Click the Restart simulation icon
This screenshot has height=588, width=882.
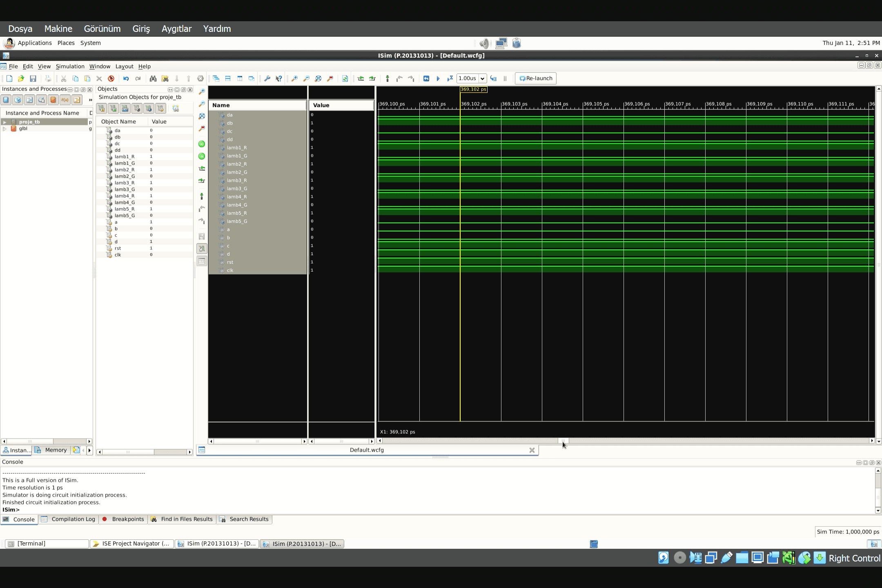427,78
